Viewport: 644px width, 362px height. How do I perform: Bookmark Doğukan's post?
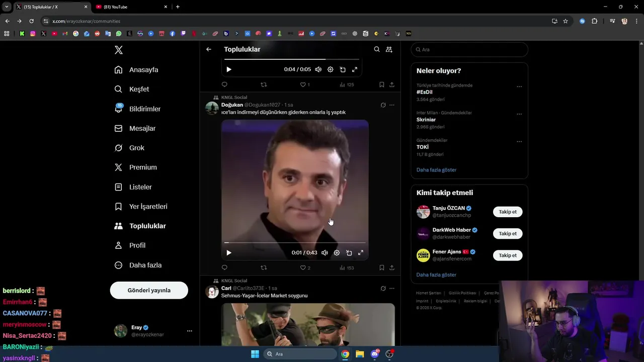tap(382, 268)
